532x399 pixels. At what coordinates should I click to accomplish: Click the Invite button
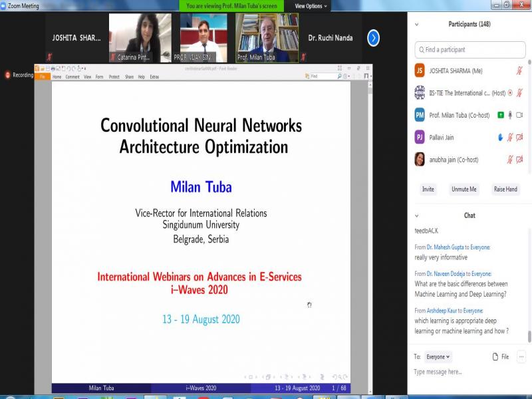[428, 190]
